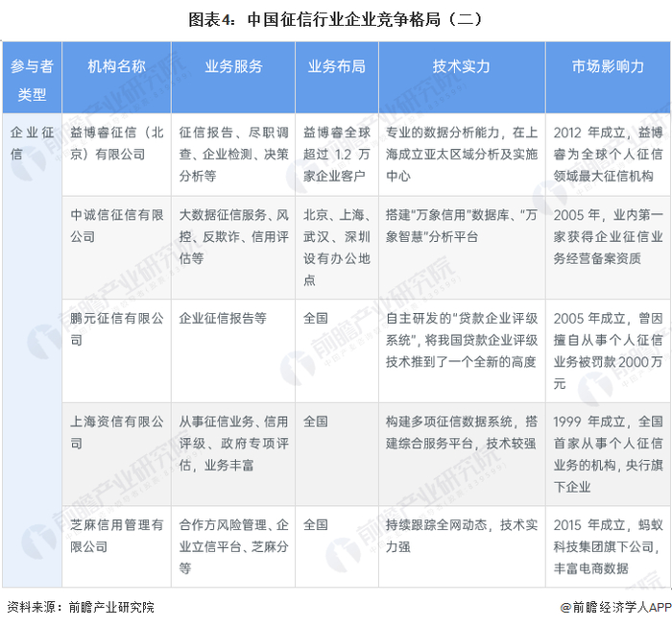Click the 2005年，业内第一家 cell
Image resolution: width=672 pixels, height=627 pixels.
point(608,248)
